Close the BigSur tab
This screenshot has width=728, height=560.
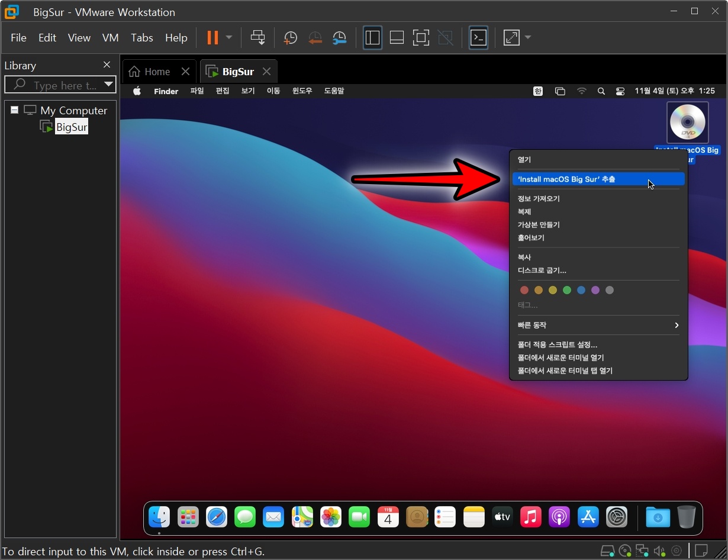pyautogui.click(x=266, y=72)
